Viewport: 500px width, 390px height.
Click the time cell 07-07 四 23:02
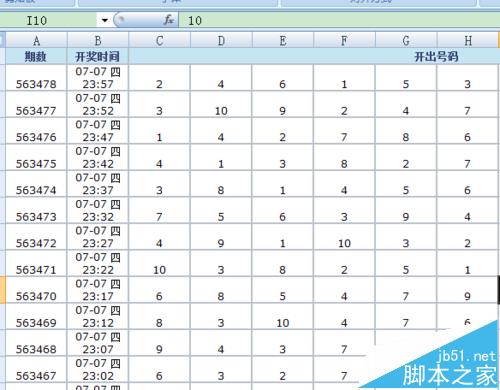98,369
